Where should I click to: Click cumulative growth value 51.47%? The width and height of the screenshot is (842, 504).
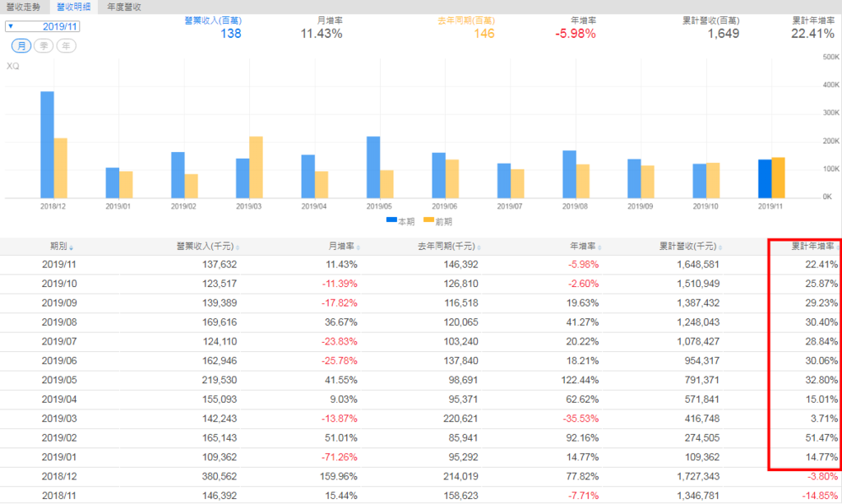(821, 438)
